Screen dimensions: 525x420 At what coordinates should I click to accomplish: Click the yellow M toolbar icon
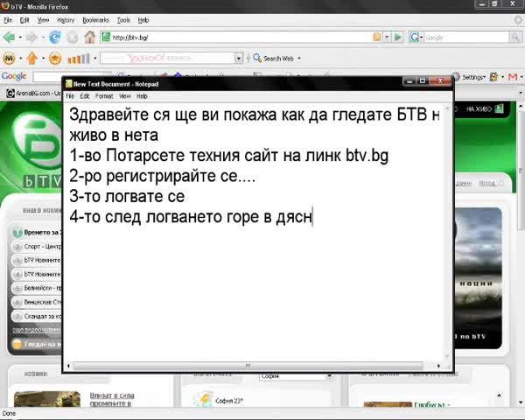point(9,59)
